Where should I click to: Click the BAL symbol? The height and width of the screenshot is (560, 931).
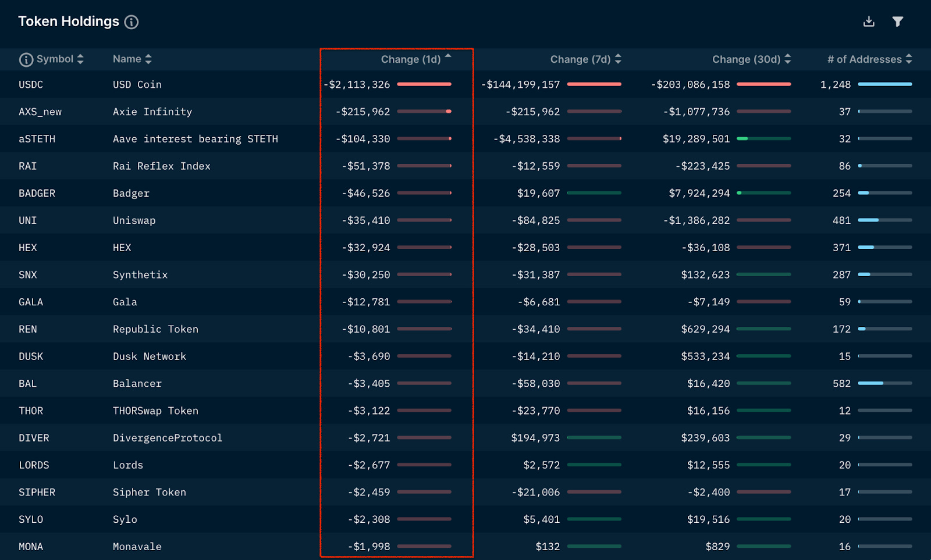[28, 384]
